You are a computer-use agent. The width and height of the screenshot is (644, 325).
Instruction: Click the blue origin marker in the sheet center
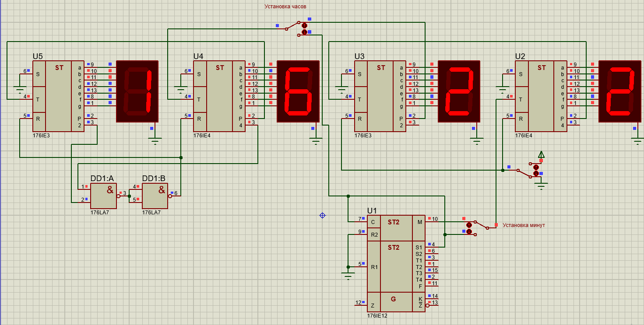coord(323,215)
